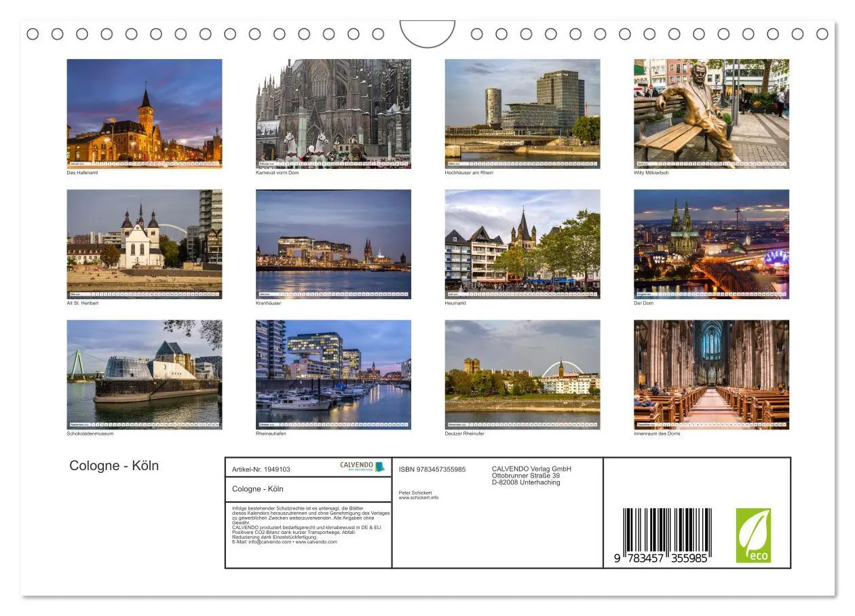This screenshot has height=616, width=855.
Task: Select the Innenraum des Doms photo
Action: (711, 374)
